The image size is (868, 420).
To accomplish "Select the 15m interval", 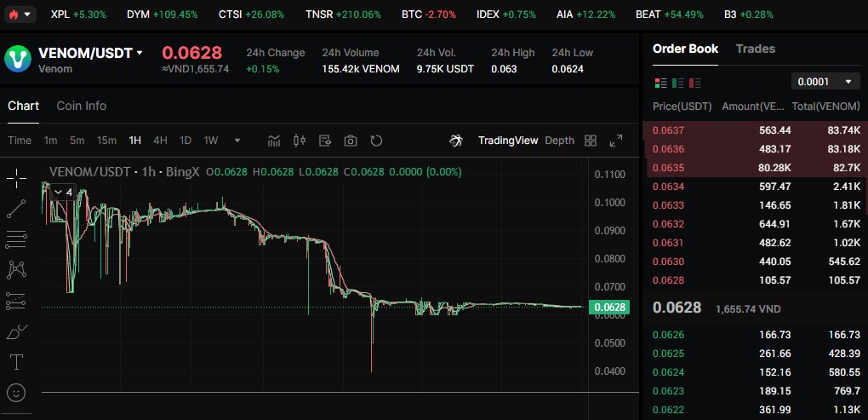I will (x=106, y=141).
